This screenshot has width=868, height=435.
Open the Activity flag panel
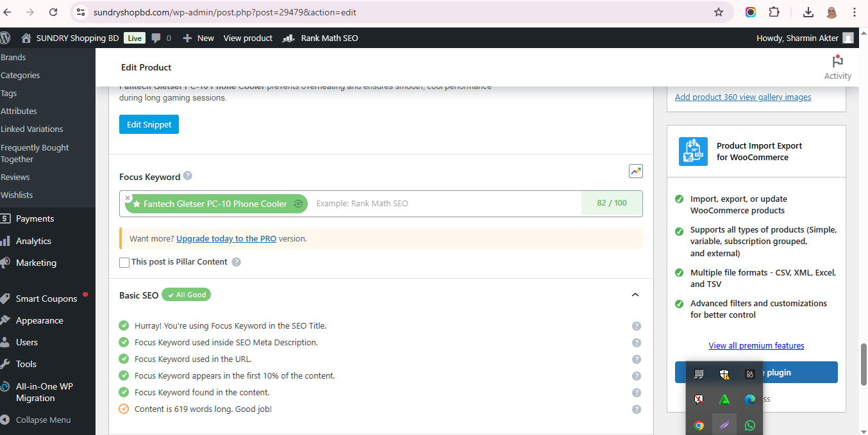pos(837,67)
